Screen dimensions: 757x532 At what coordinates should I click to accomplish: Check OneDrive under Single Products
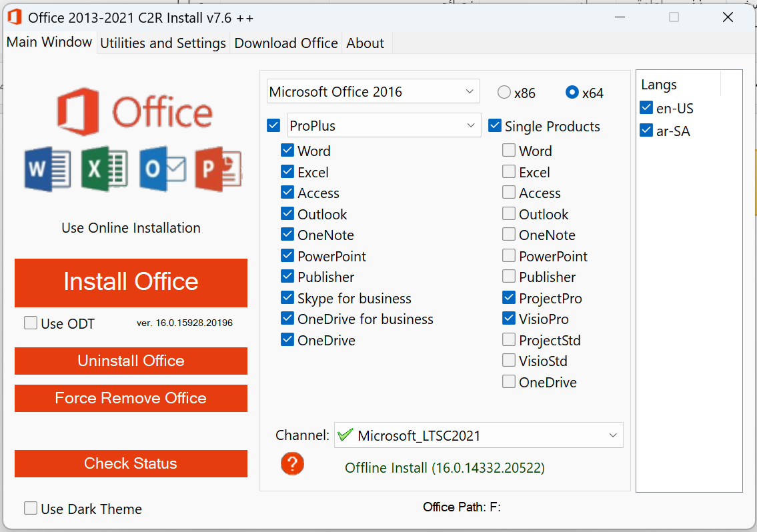tap(509, 381)
